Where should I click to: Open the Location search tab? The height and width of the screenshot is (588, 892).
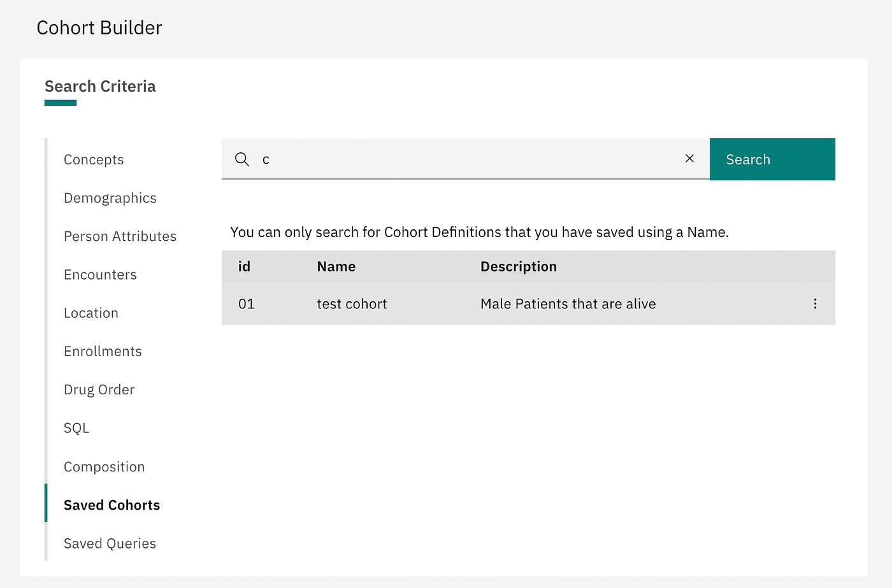[91, 313]
